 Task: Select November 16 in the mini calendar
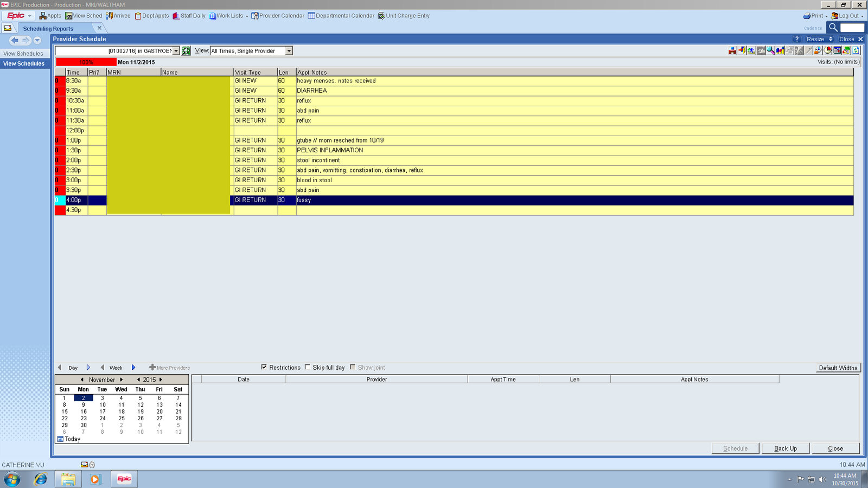tap(84, 412)
